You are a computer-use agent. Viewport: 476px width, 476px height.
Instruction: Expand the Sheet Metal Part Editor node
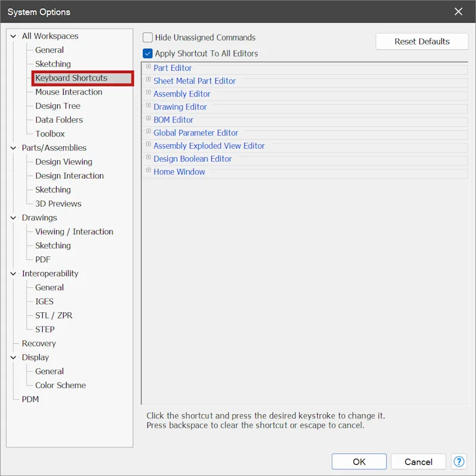[148, 79]
